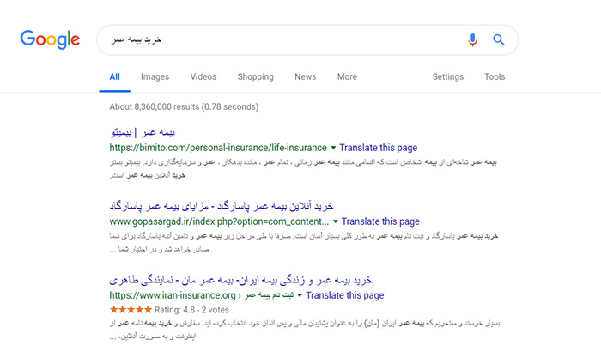
Task: Translate the gopasargad.ir result page
Action: coord(380,221)
